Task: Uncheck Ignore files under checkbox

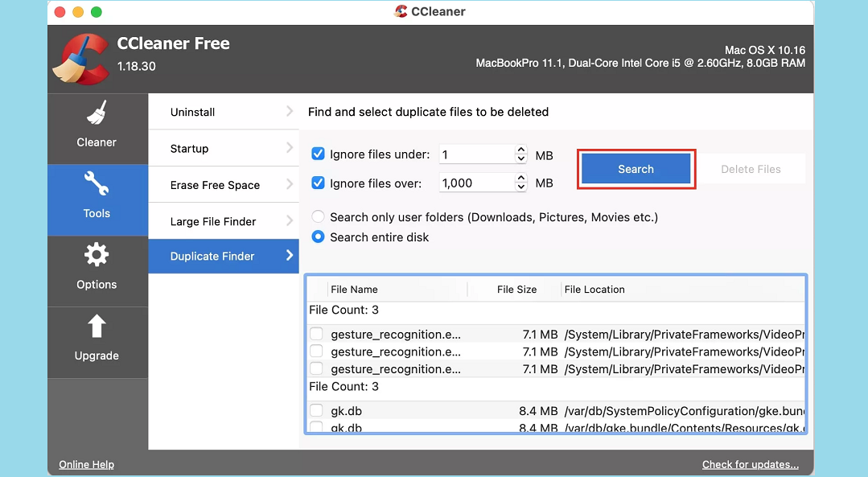Action: click(x=318, y=154)
